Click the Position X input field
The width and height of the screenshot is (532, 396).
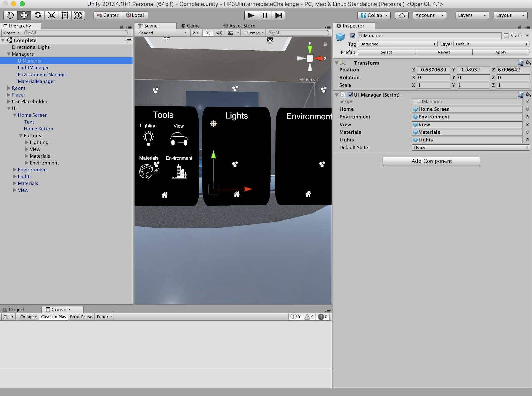(433, 70)
